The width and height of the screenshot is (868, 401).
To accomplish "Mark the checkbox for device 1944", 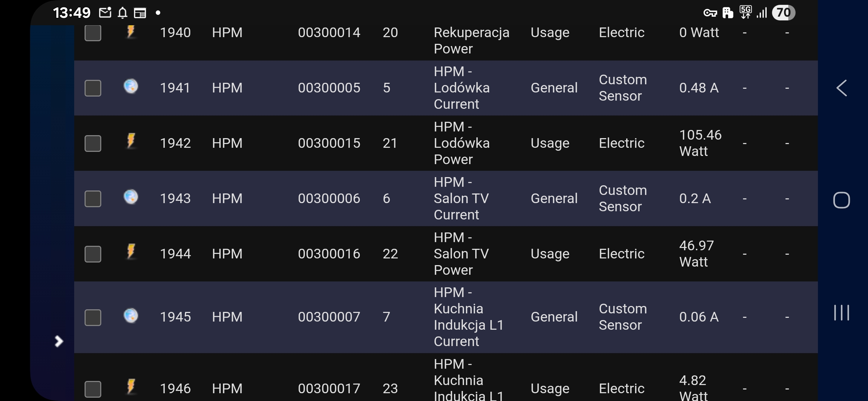I will [93, 254].
